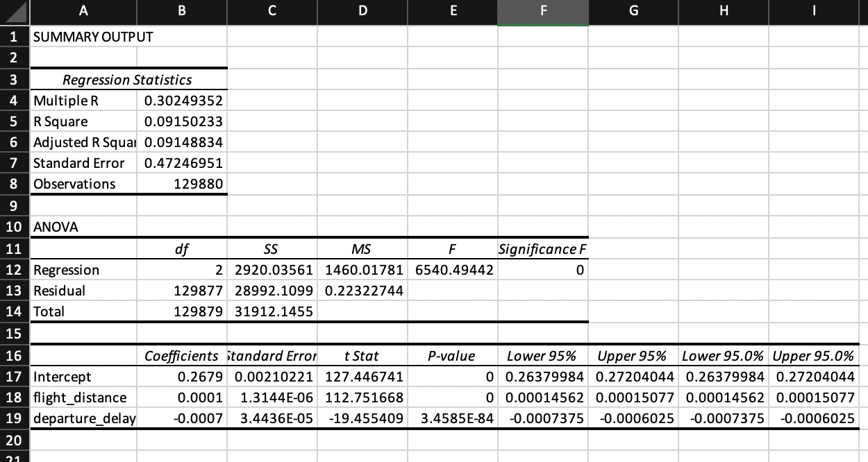
Task: Click the Upper 95% header cell
Action: click(633, 356)
